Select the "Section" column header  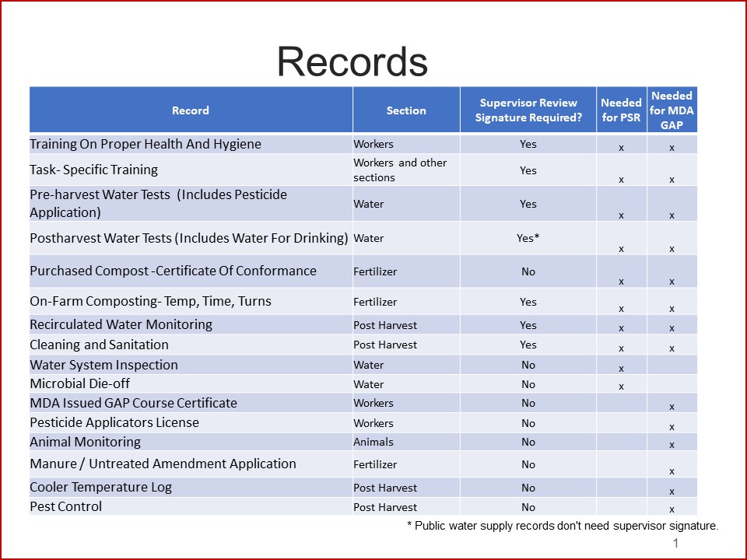coord(405,110)
